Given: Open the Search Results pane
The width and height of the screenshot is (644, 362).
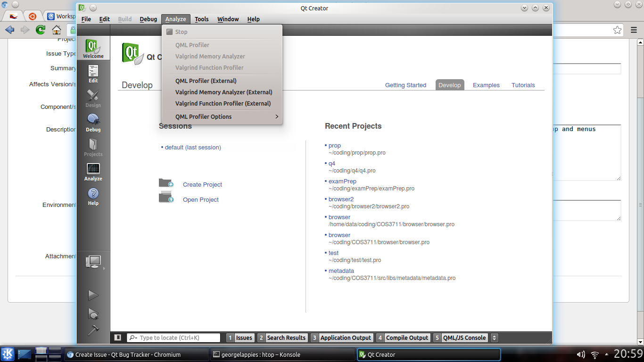Looking at the screenshot, I should tap(282, 337).
